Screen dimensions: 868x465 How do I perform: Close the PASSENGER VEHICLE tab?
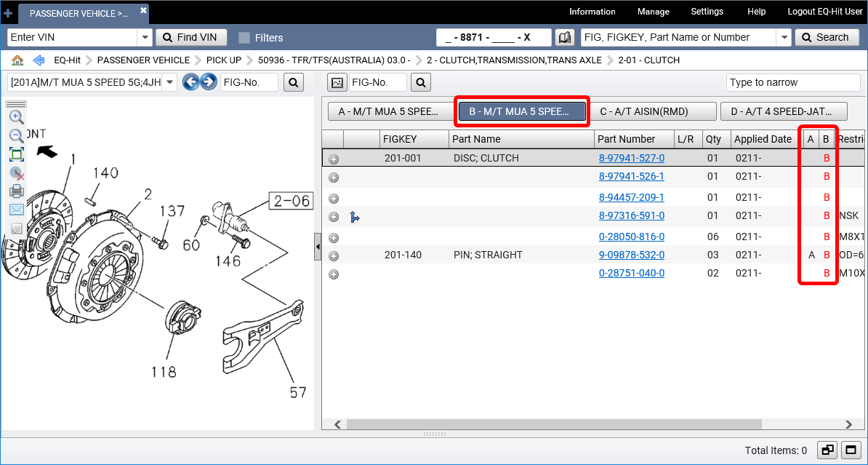pyautogui.click(x=143, y=10)
